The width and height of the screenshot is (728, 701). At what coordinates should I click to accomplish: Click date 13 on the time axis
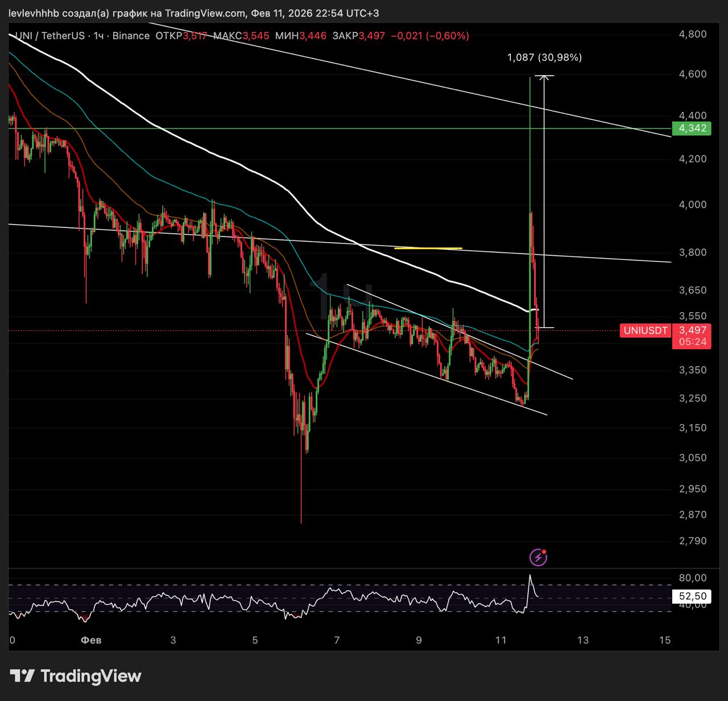[x=583, y=640]
